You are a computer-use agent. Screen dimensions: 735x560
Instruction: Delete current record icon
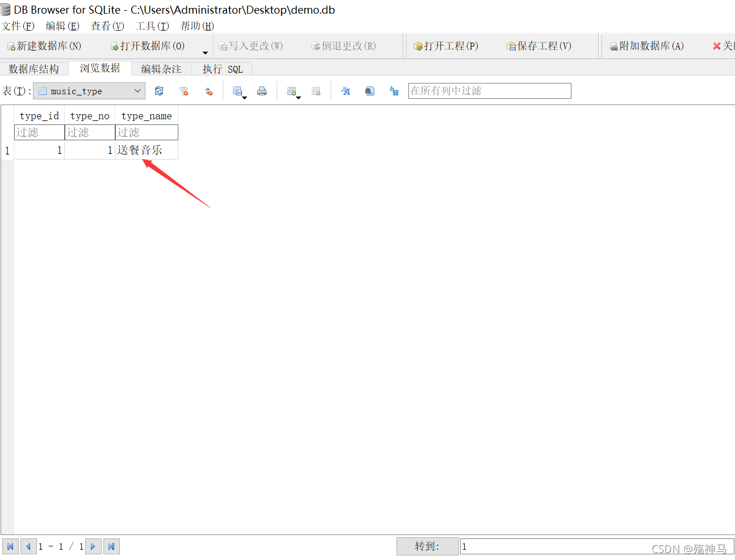tap(316, 91)
